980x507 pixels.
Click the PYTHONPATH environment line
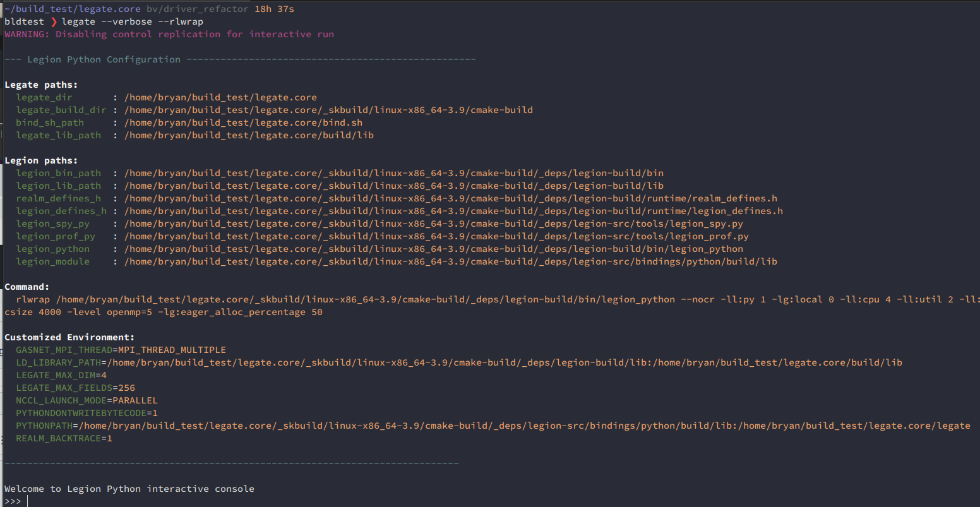(x=493, y=426)
